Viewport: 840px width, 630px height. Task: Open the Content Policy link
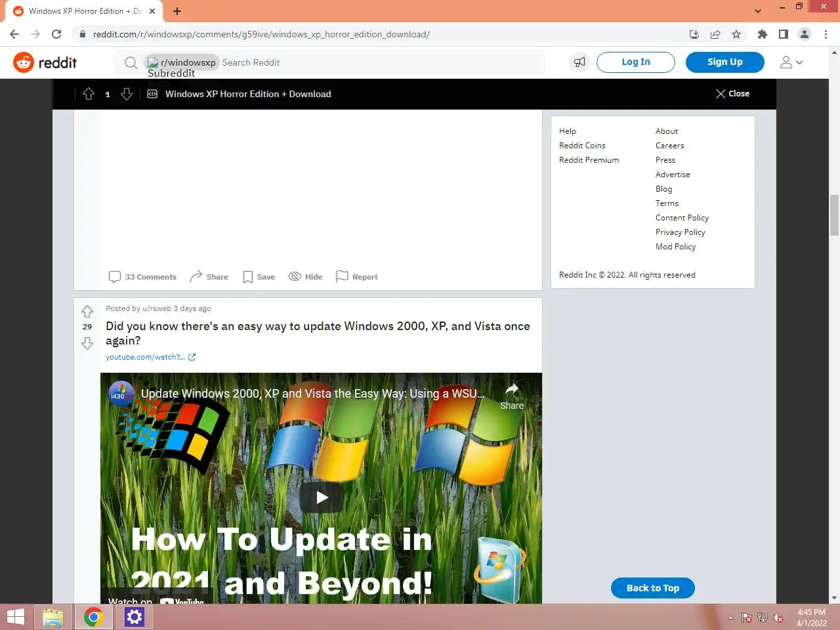[682, 218]
